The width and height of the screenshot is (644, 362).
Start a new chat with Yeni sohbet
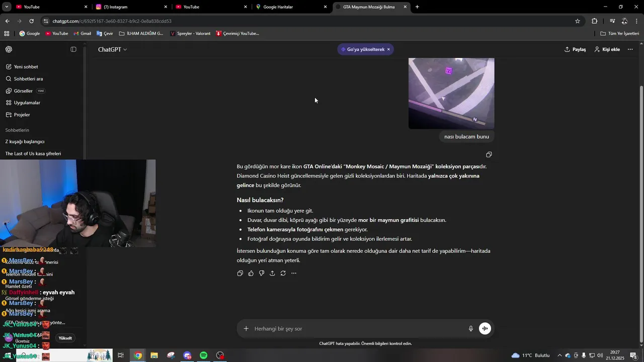coord(22,67)
